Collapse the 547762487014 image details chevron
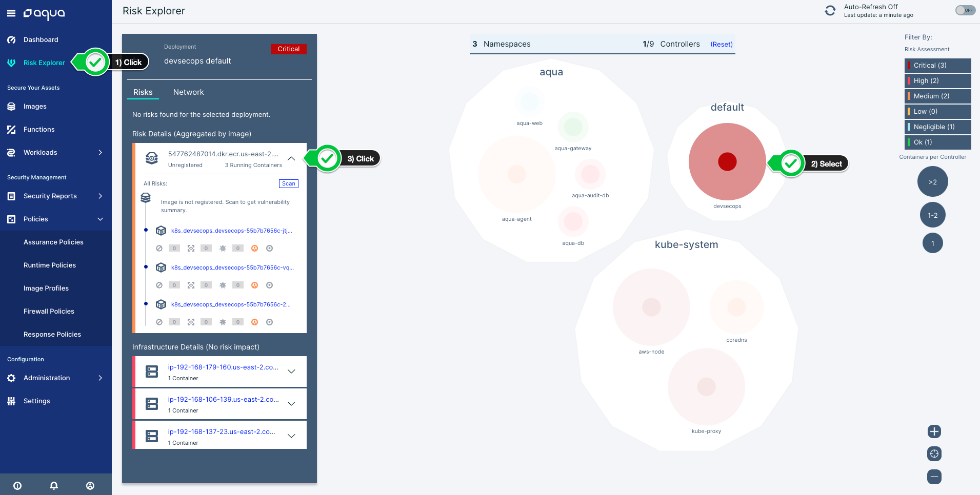 click(x=291, y=159)
